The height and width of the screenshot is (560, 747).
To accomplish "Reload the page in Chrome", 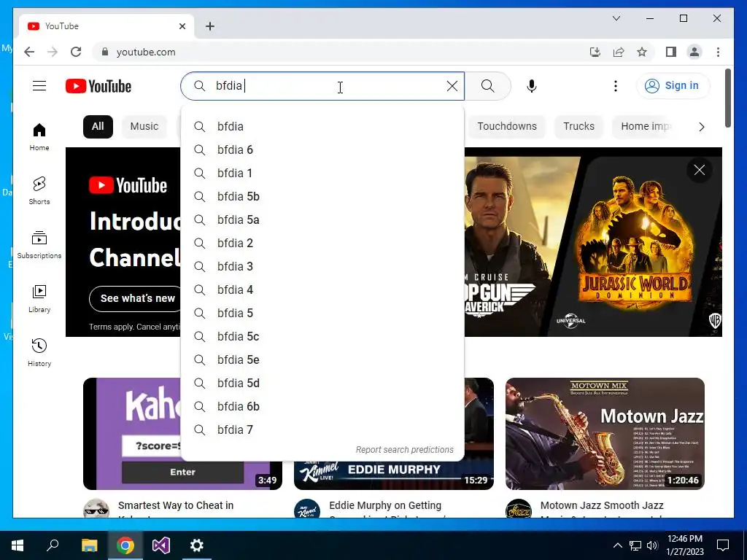I will pyautogui.click(x=76, y=52).
